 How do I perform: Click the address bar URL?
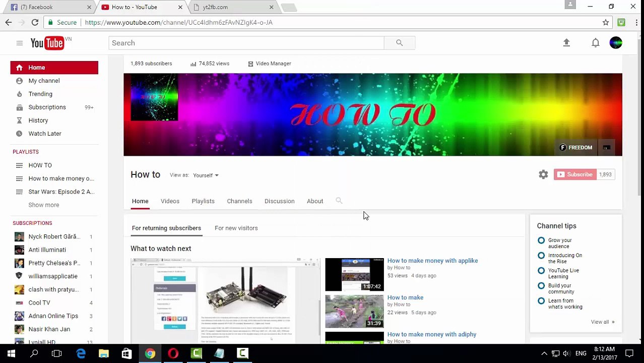click(x=178, y=22)
